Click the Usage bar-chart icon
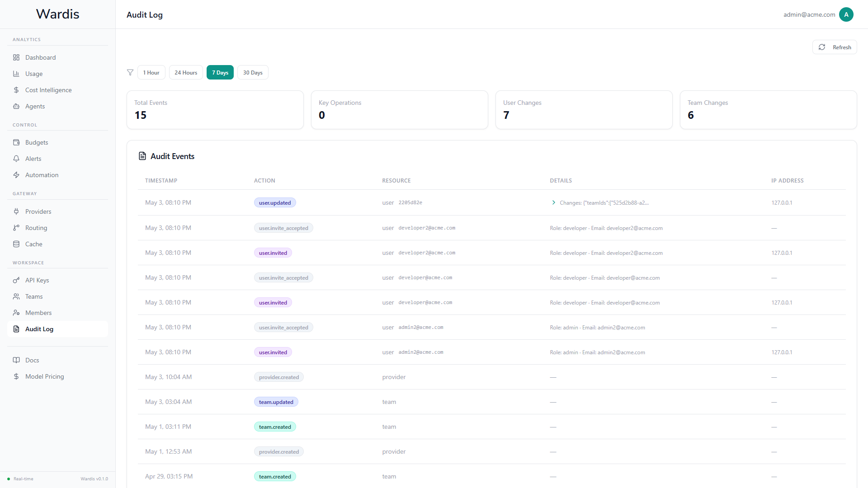 (16, 74)
